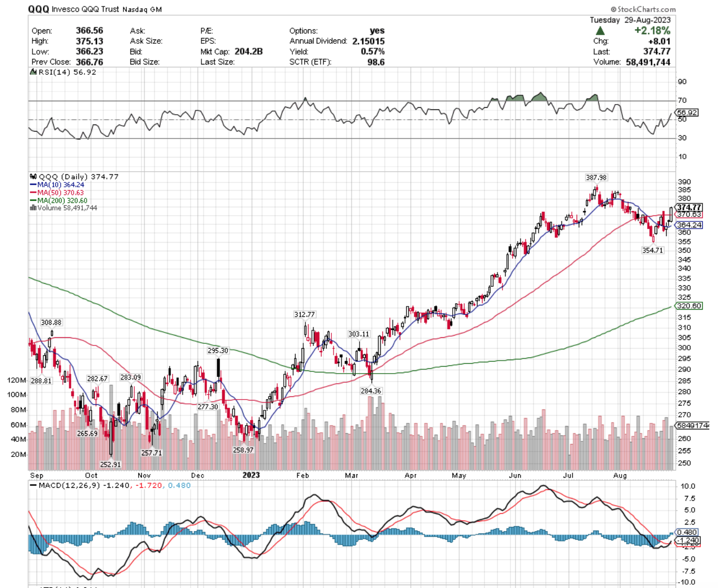
Task: Click the Annual Dividend value 2.15015
Action: coord(368,41)
